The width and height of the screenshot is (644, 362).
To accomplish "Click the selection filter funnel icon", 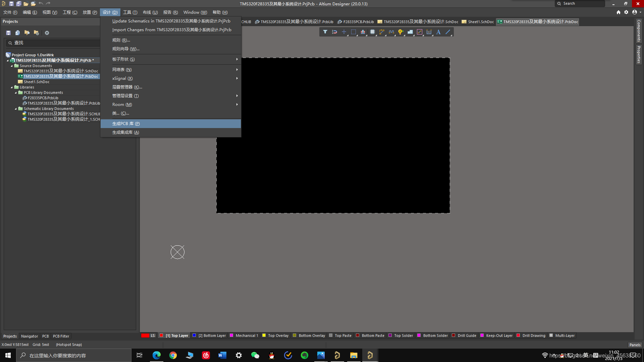I will point(325,32).
